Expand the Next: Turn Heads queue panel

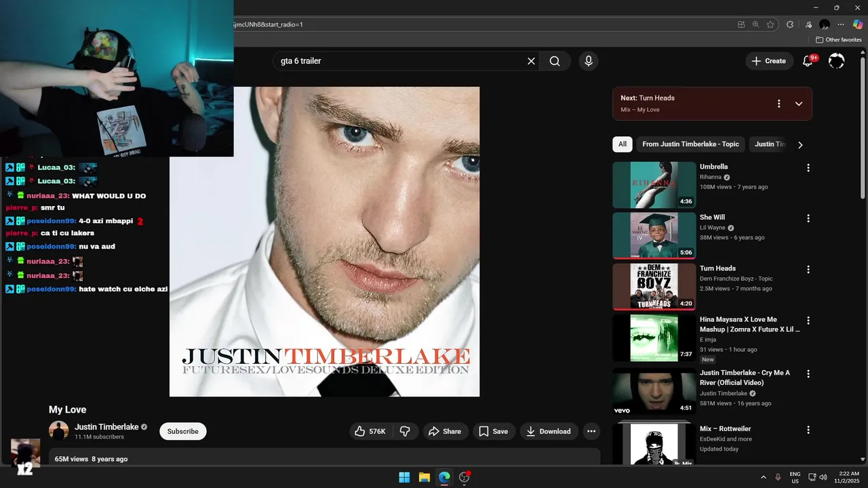coord(799,104)
